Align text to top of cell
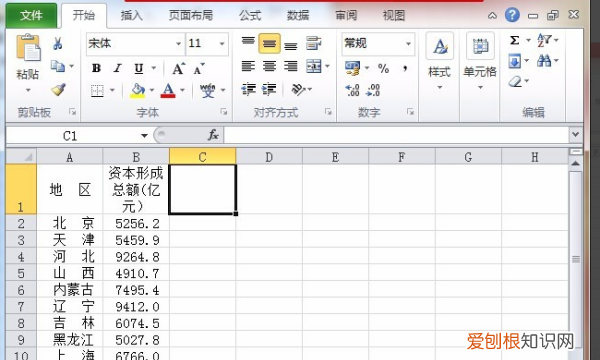The width and height of the screenshot is (600, 360). 248,42
